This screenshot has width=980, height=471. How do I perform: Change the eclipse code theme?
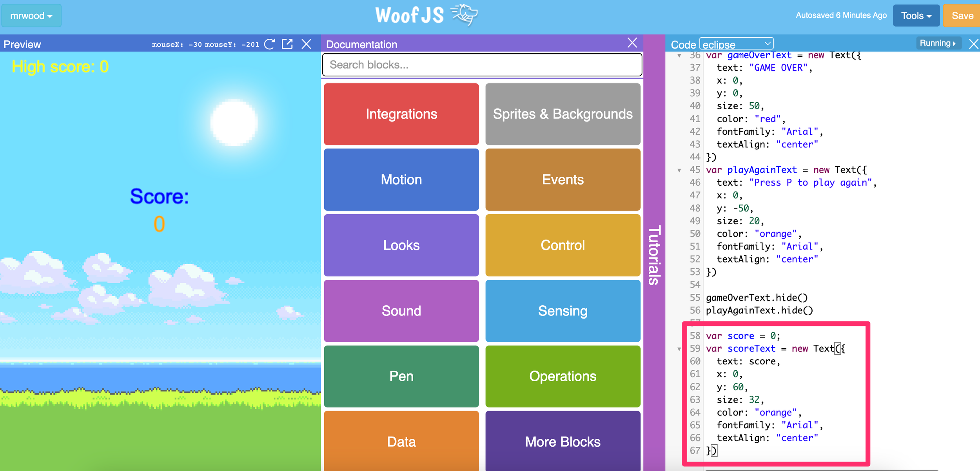(736, 43)
